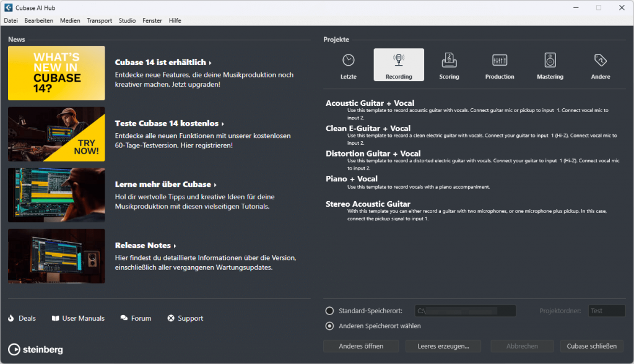Image resolution: width=634 pixels, height=364 pixels.
Task: Click the Steinberg logo
Action: coord(35,349)
